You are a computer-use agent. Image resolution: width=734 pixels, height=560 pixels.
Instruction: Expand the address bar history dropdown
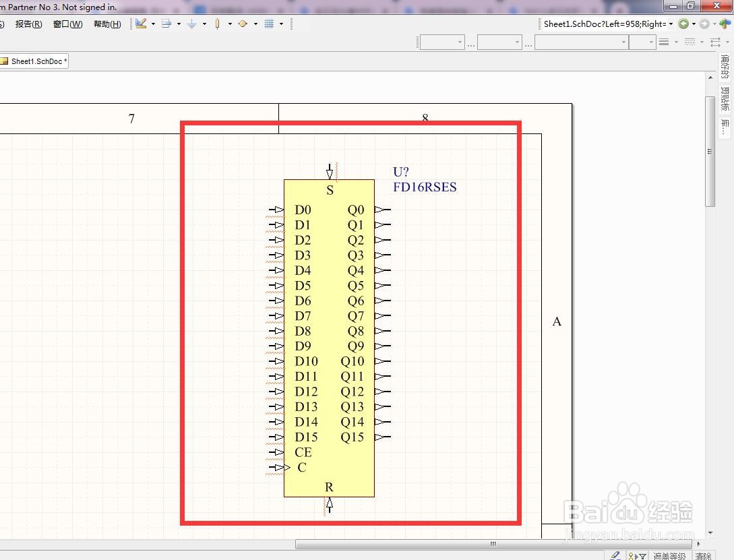click(x=671, y=24)
